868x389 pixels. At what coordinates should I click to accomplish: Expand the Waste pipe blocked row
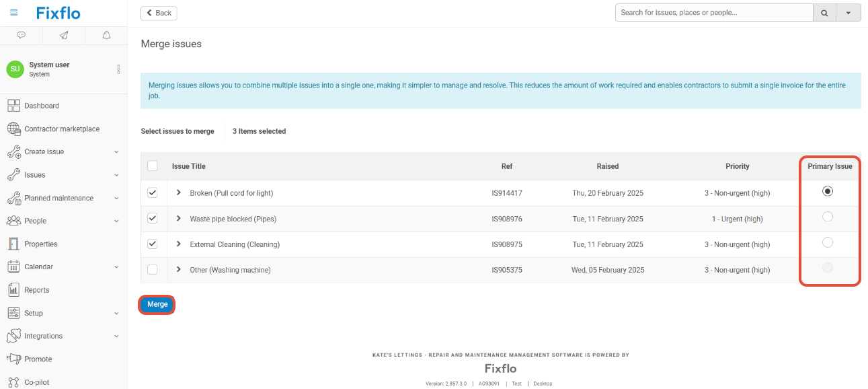coord(179,218)
